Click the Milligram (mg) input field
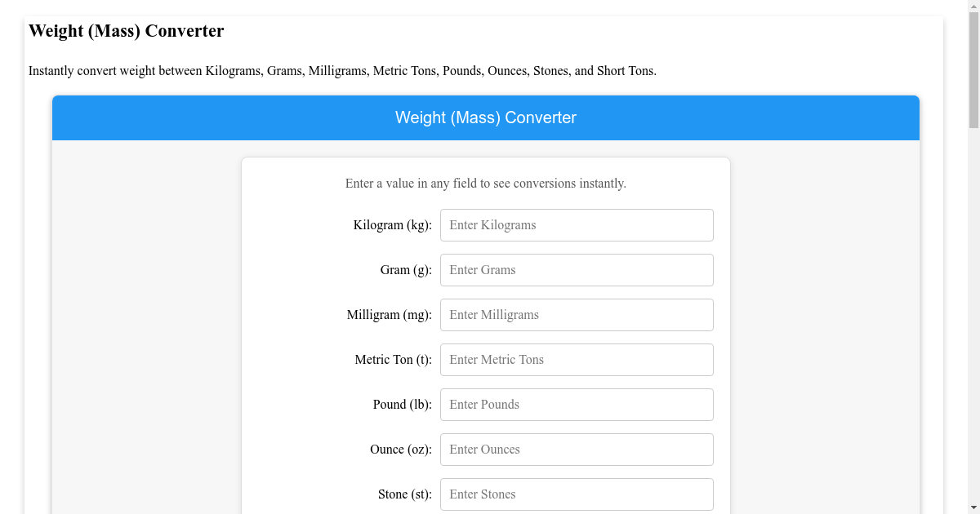Image resolution: width=980 pixels, height=514 pixels. (577, 315)
